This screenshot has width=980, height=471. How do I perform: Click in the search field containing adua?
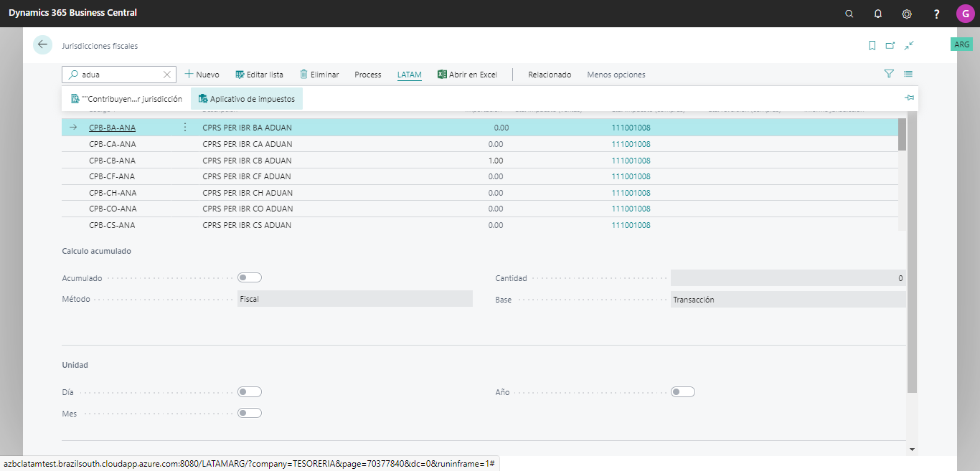click(118, 75)
